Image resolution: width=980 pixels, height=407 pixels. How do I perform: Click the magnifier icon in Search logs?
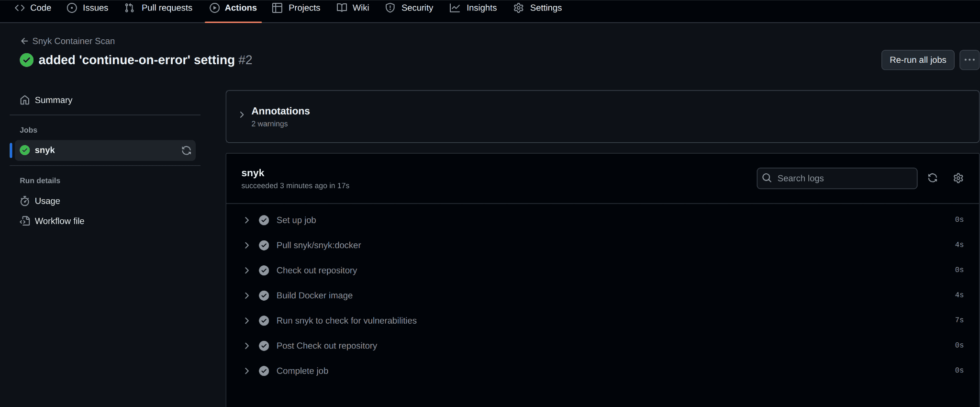tap(767, 178)
